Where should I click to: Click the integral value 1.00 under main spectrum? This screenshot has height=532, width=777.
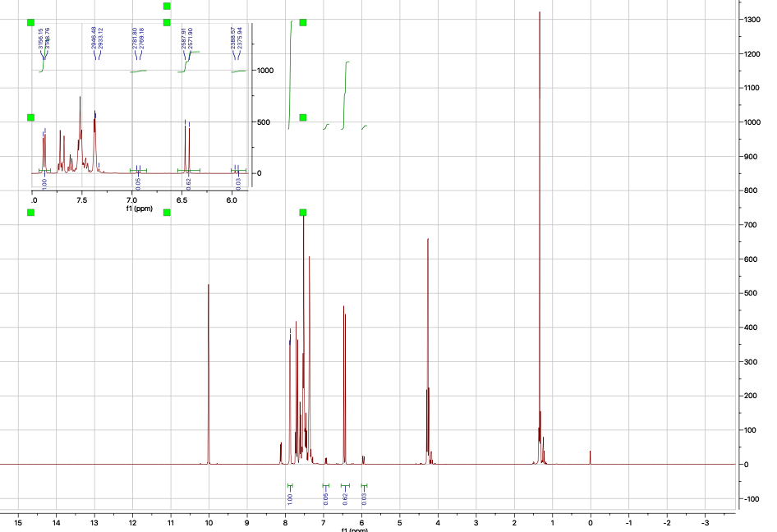pos(290,499)
